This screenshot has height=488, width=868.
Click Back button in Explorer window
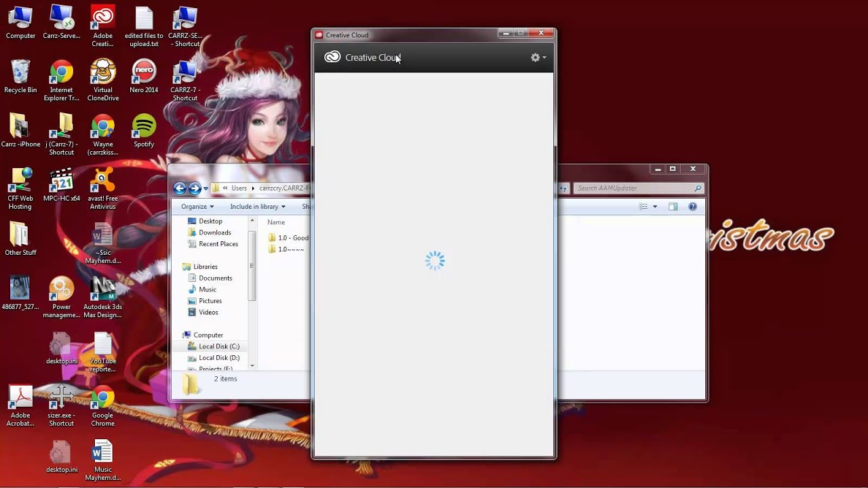pyautogui.click(x=180, y=188)
